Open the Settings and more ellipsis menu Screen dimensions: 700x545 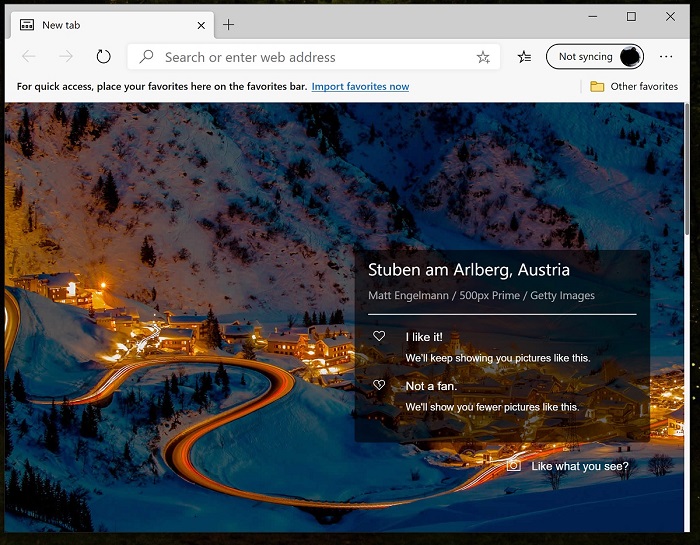coord(666,57)
